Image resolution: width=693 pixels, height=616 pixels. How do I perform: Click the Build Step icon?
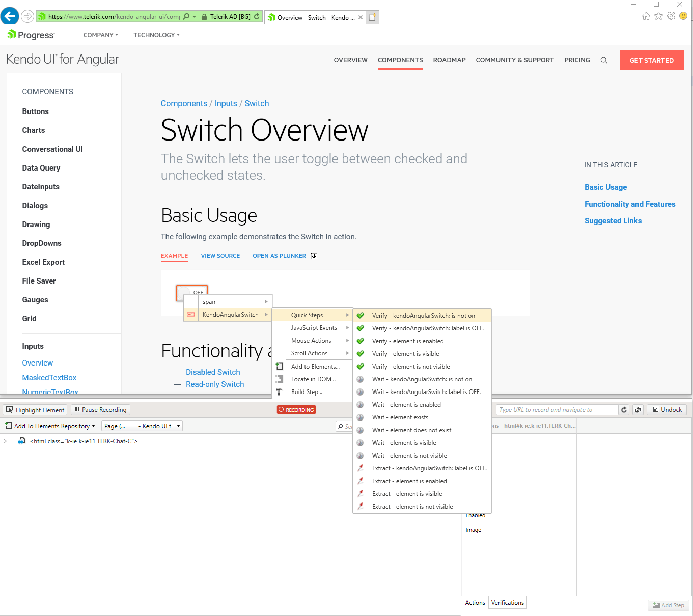[x=280, y=392]
